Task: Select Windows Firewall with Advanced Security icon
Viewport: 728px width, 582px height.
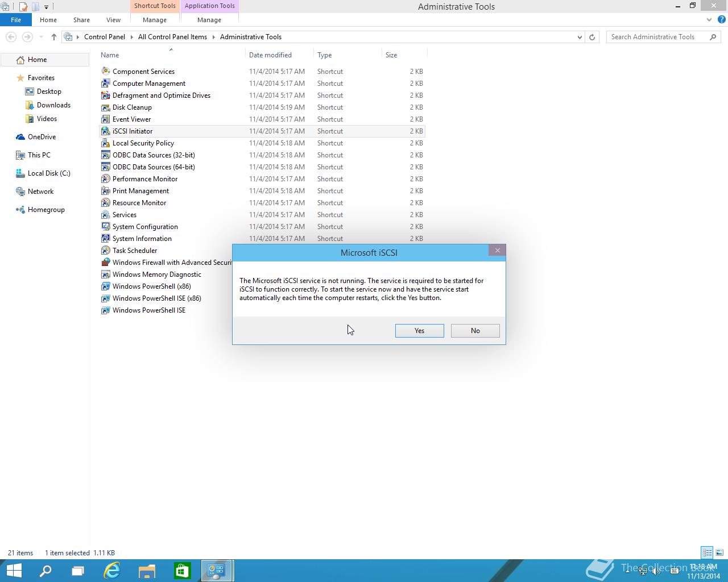Action: click(105, 262)
